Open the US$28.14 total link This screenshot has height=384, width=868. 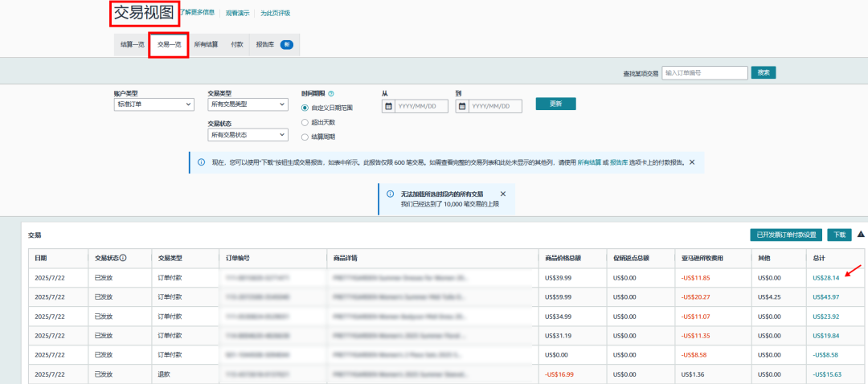825,278
